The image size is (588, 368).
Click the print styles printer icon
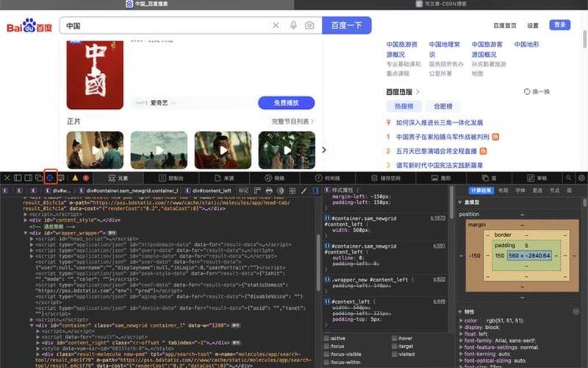click(269, 191)
